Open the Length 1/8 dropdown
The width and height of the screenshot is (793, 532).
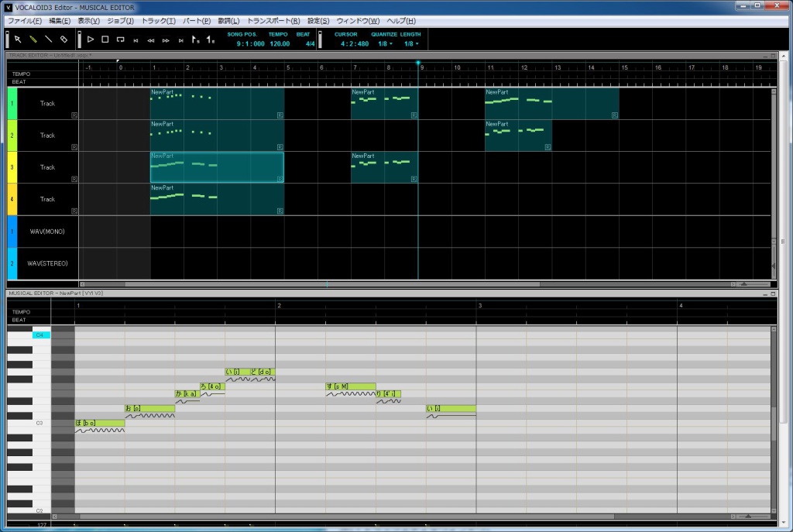tap(411, 44)
